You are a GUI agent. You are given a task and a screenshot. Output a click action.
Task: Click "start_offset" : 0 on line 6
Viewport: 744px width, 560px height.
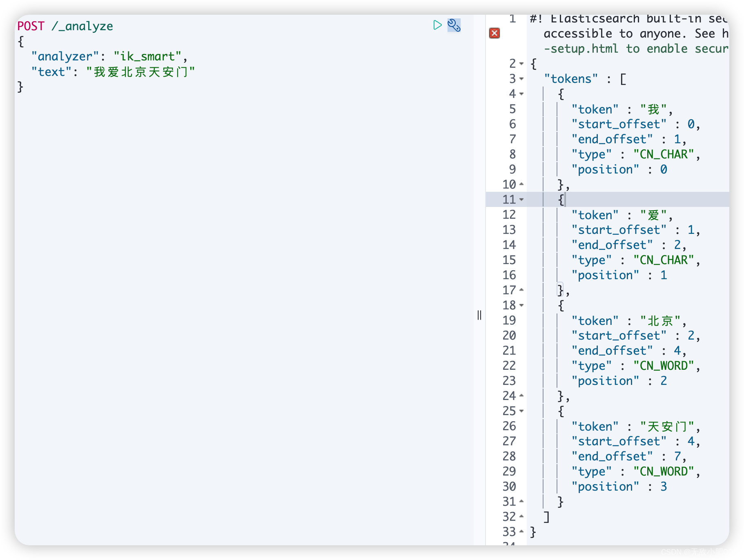pos(636,124)
